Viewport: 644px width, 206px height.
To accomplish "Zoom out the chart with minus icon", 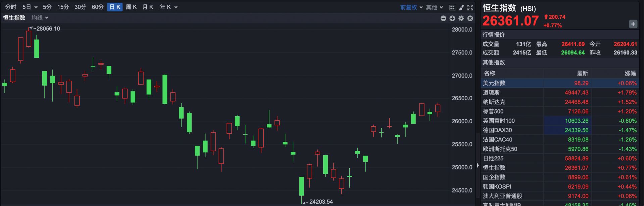I will [443, 18].
